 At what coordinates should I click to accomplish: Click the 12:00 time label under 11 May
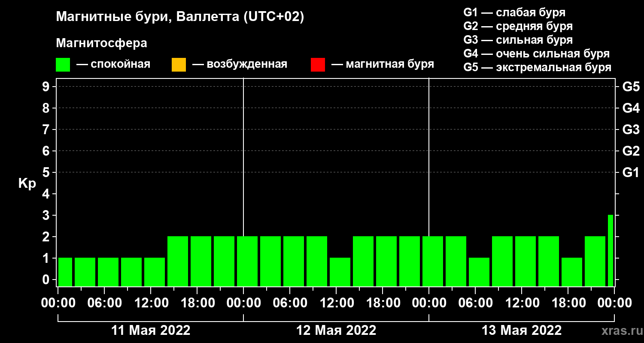pyautogui.click(x=151, y=303)
